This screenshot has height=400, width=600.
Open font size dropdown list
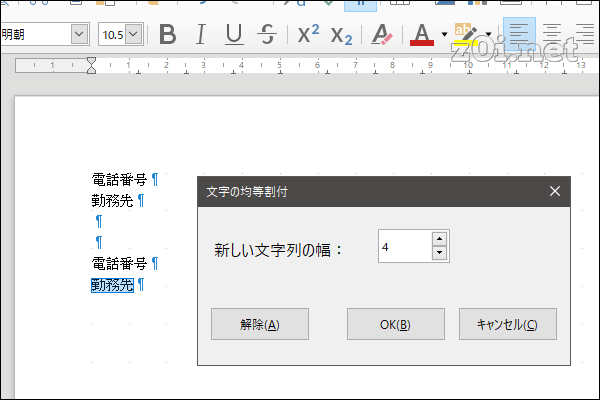coord(134,34)
